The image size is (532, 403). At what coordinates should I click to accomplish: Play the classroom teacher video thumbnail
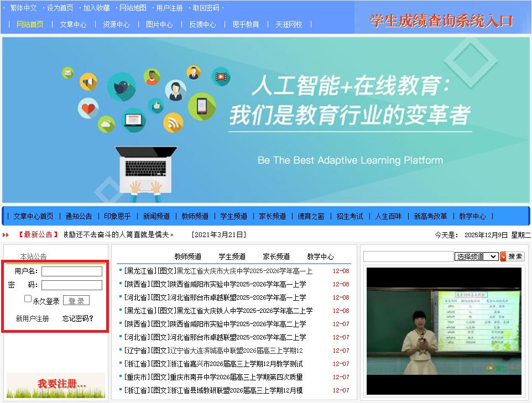(x=444, y=331)
